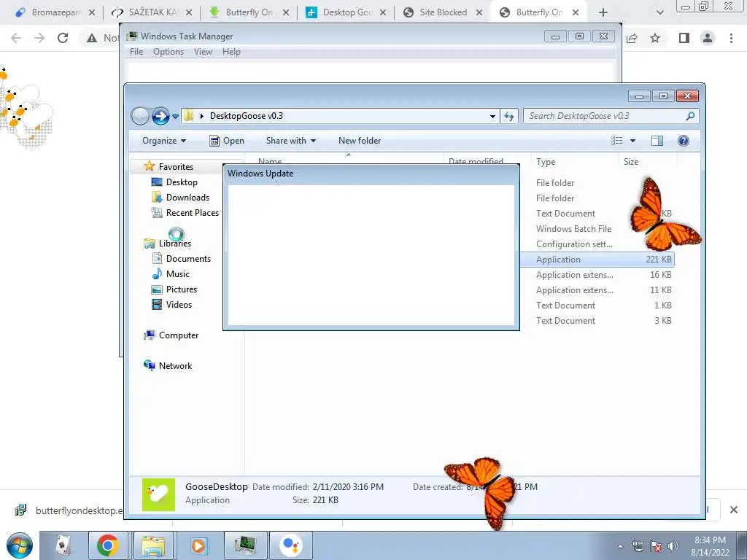Click Chrome's back arrow
This screenshot has width=747, height=560.
pos(16,38)
